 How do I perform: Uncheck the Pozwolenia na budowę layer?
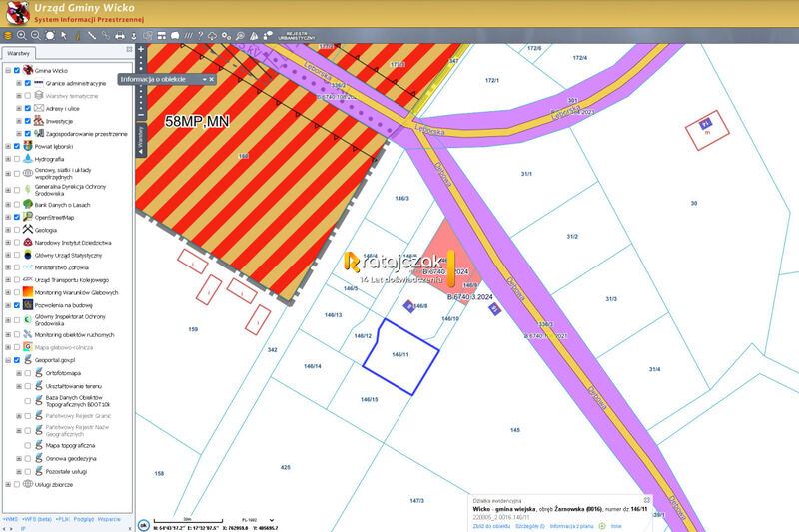point(17,305)
